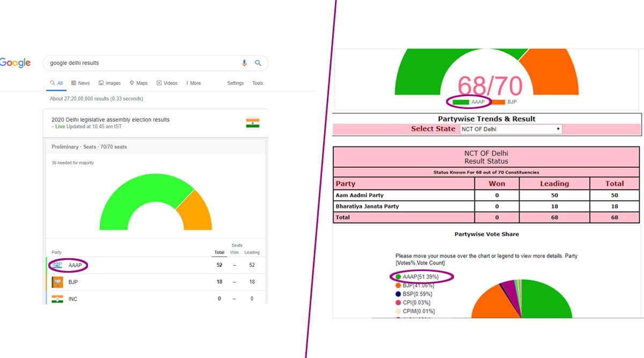Viewport: 644px width, 358px height.
Task: Open the Maps search tab
Action: [138, 83]
